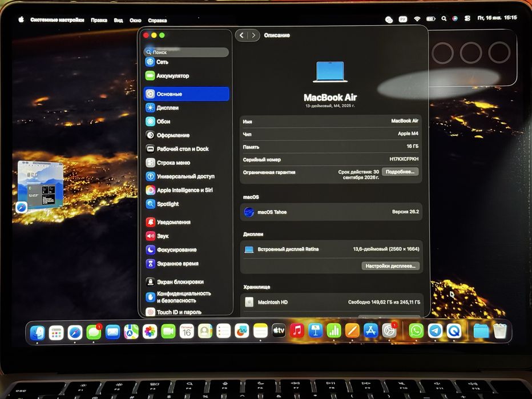Click the Safari window thumbnail on desktop
This screenshot has width=532, height=399.
(x=40, y=185)
